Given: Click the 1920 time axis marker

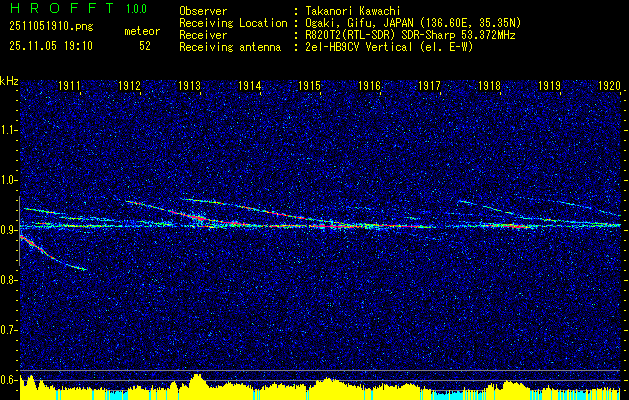Looking at the screenshot, I should (609, 86).
